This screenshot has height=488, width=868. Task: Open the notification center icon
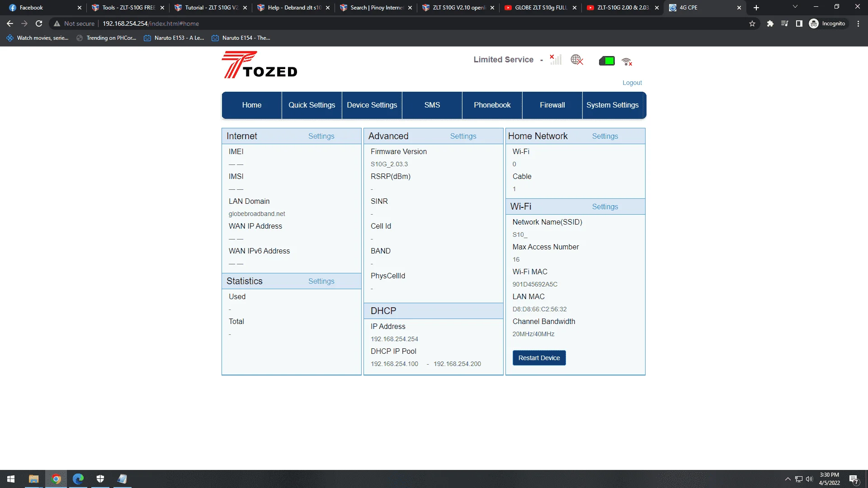click(854, 479)
